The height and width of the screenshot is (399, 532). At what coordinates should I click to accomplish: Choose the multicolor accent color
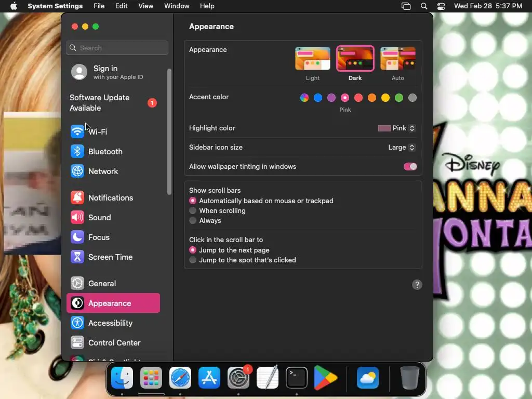click(x=304, y=98)
